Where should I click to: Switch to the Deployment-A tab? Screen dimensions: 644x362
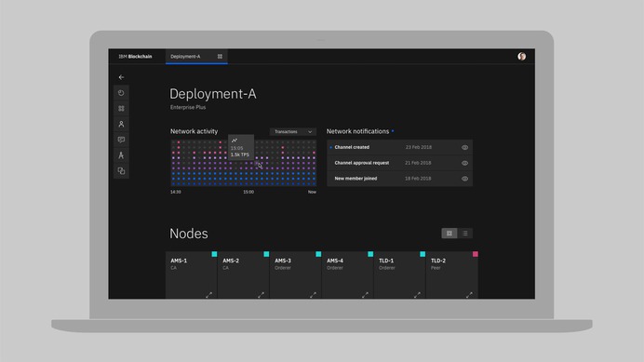[196, 56]
